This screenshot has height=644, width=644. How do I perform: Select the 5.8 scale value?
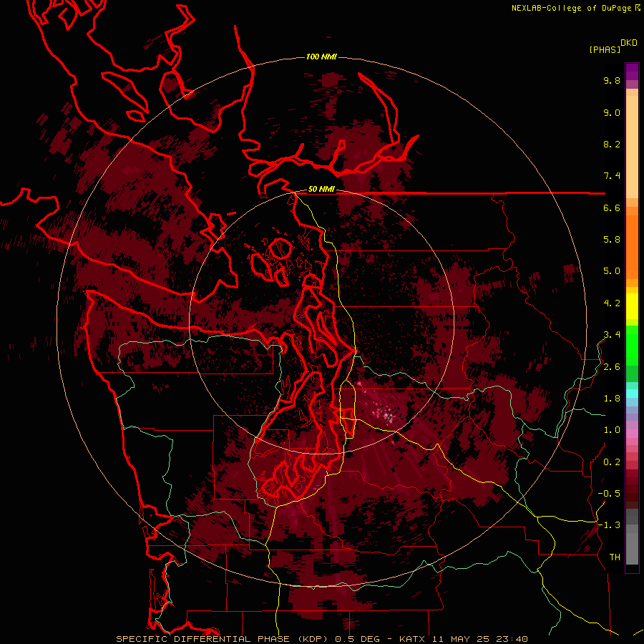click(612, 240)
